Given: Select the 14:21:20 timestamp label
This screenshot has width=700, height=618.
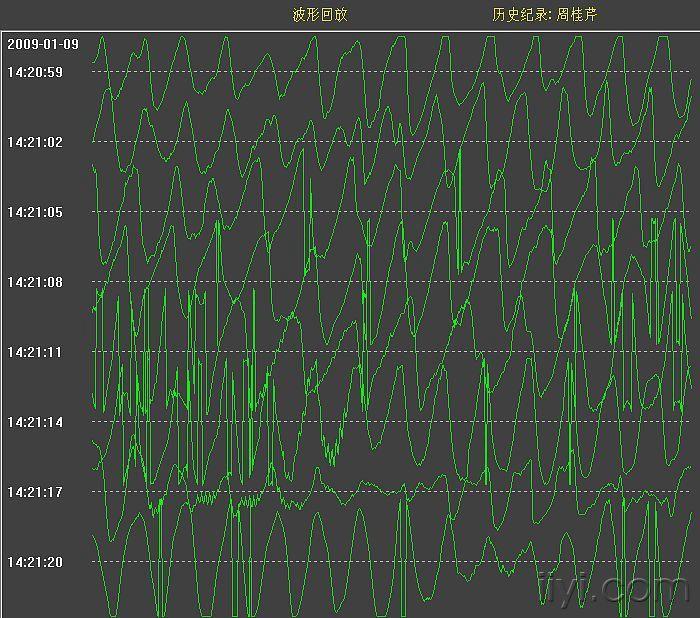Looking at the screenshot, I should point(35,562).
